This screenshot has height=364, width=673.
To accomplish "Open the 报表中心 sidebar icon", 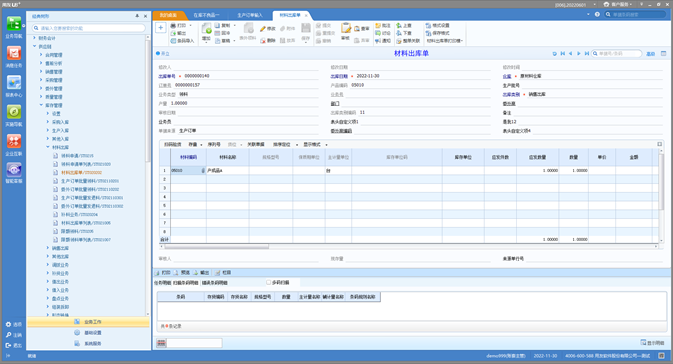I will click(14, 82).
